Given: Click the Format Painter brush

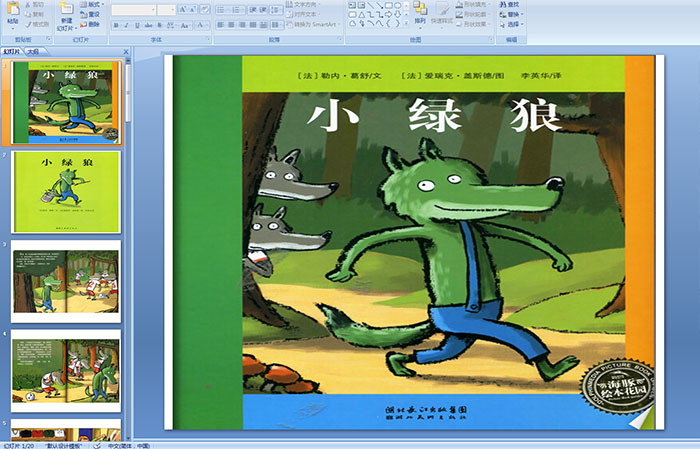Looking at the screenshot, I should coord(37,24).
